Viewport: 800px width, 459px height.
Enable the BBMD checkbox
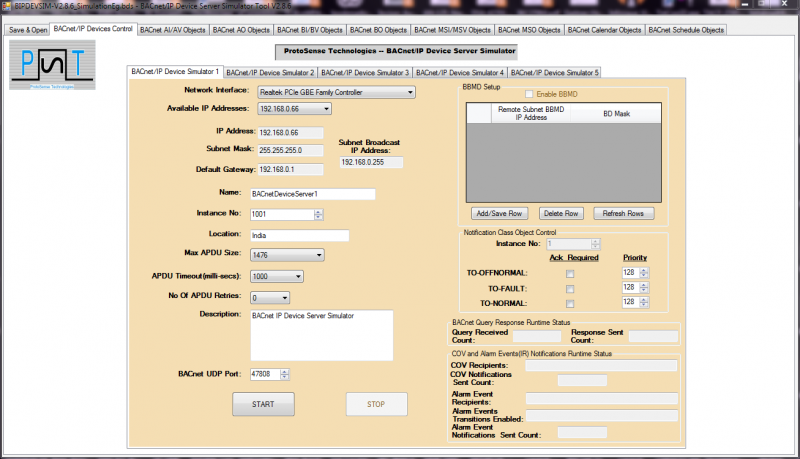[516, 94]
